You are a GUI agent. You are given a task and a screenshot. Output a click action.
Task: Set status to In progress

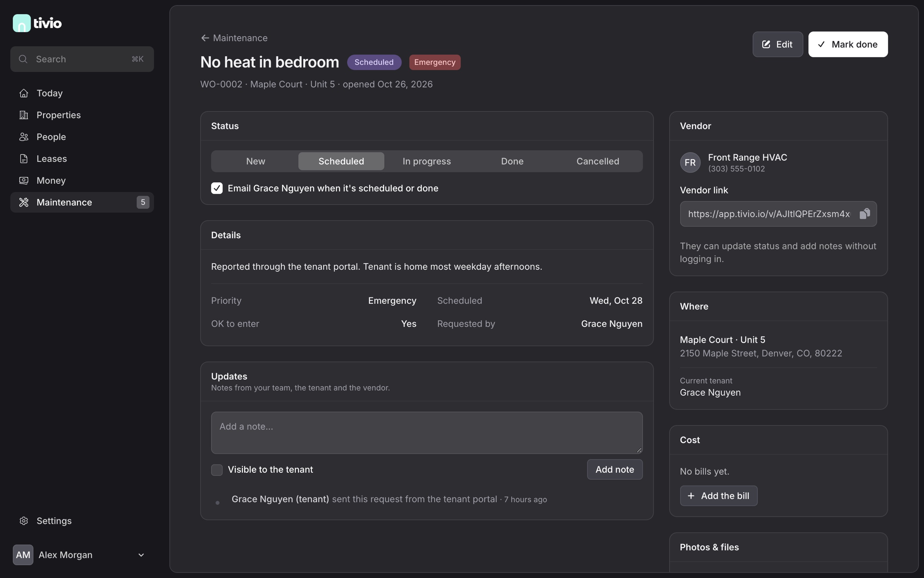(427, 161)
